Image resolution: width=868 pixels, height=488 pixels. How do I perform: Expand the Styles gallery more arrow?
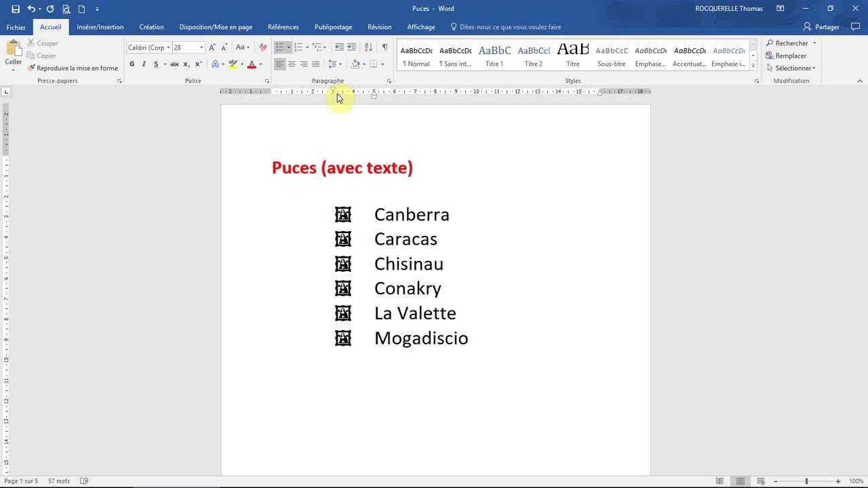[x=753, y=65]
